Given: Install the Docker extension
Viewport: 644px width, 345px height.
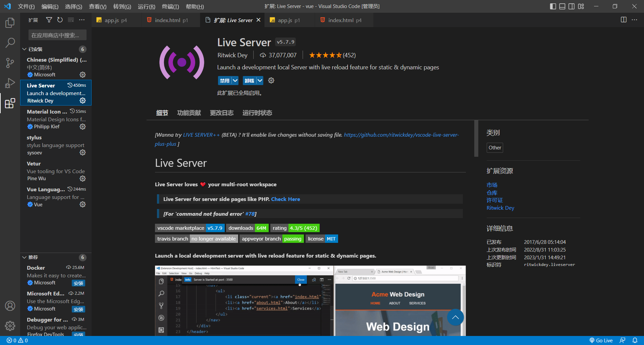Looking at the screenshot, I should tap(78, 283).
